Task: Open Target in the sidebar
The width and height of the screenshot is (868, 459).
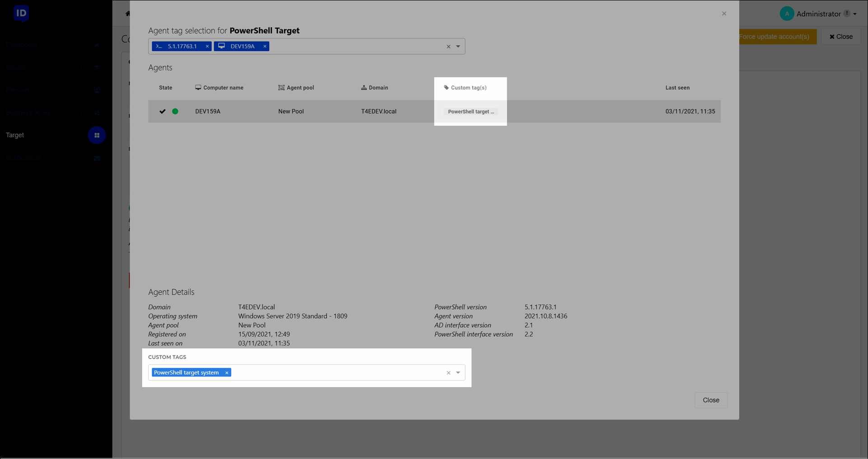Action: click(x=15, y=135)
